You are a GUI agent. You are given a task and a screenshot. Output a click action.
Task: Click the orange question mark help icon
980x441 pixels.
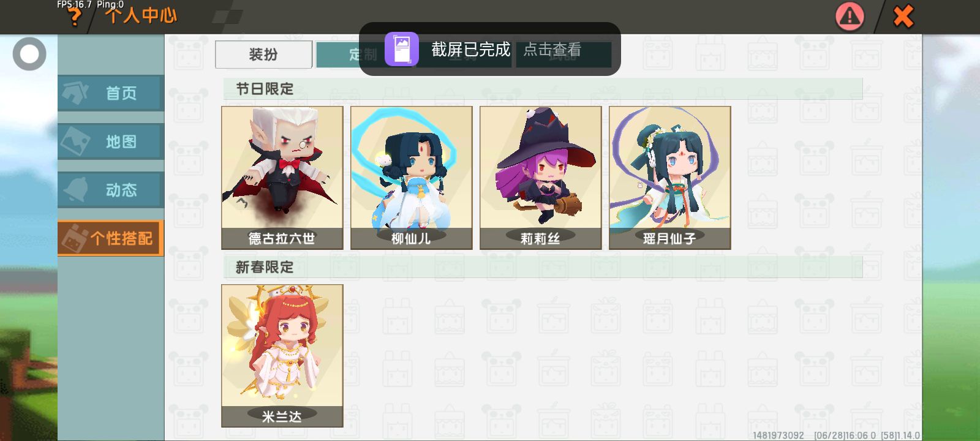74,18
